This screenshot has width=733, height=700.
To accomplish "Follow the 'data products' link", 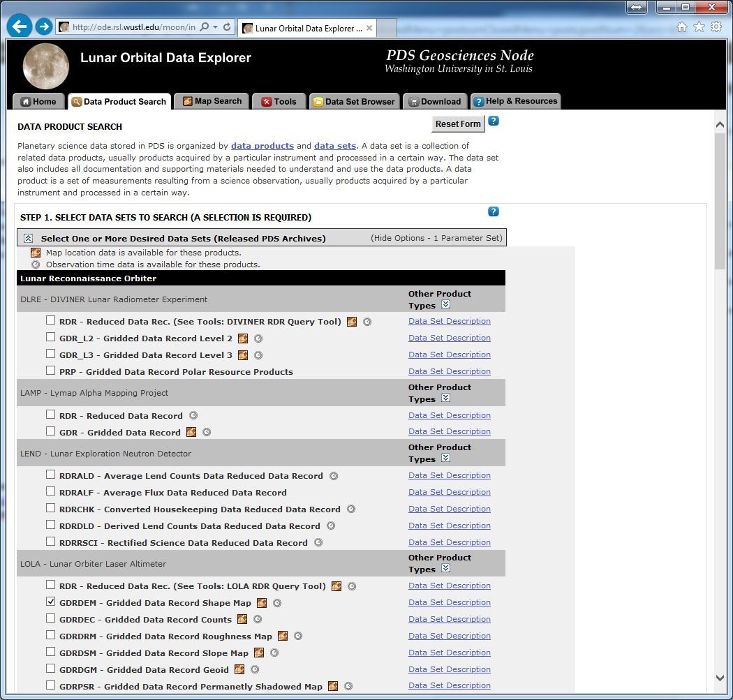I will [x=262, y=146].
